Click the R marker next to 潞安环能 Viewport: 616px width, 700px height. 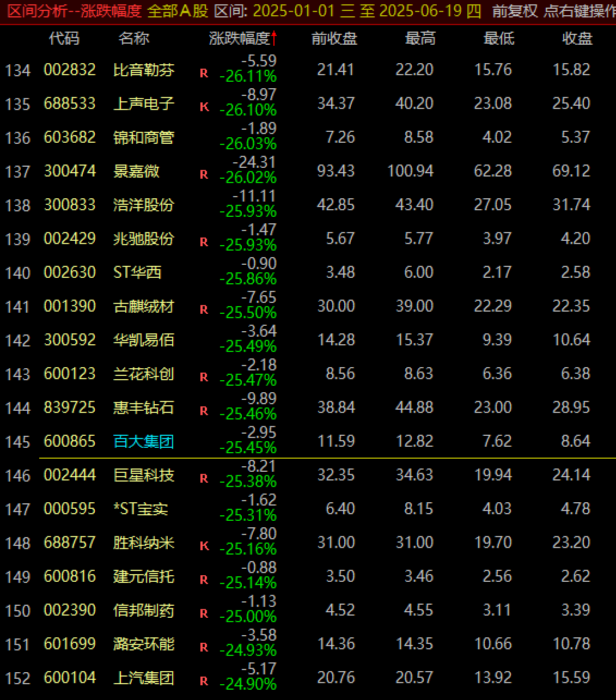coord(204,647)
